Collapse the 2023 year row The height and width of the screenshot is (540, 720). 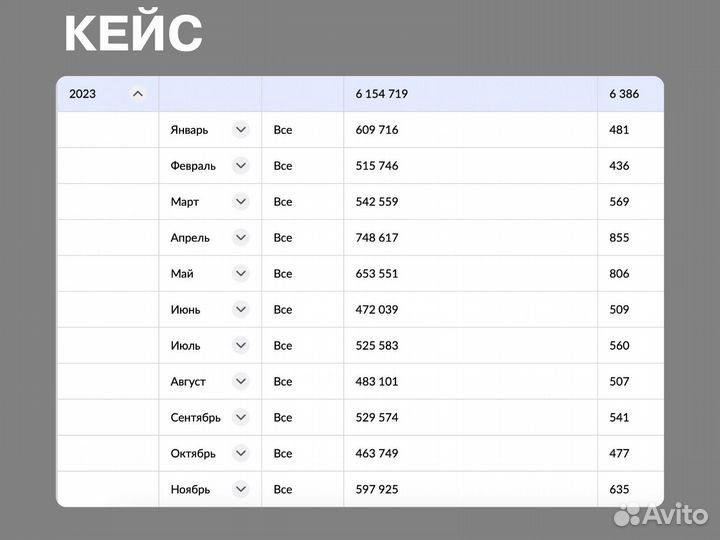138,94
